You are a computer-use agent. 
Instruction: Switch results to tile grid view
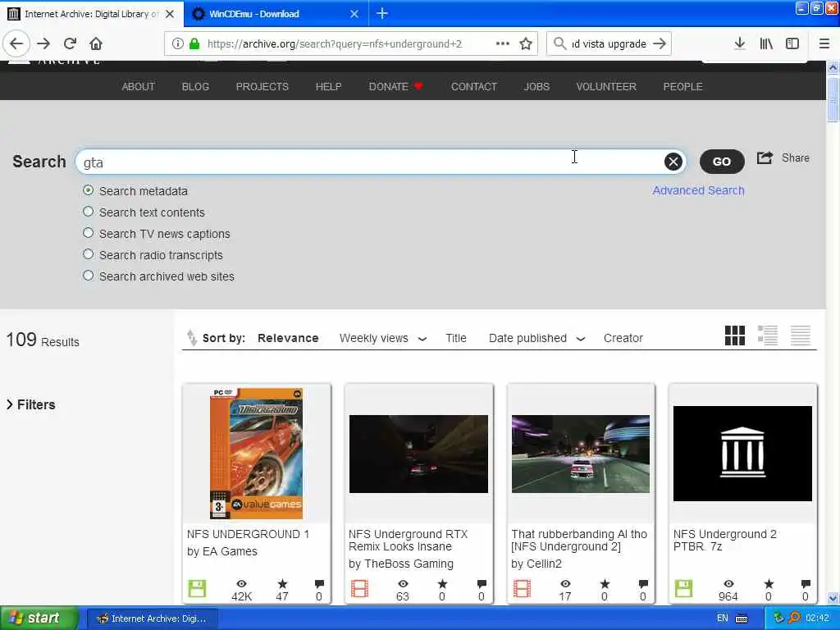click(734, 336)
